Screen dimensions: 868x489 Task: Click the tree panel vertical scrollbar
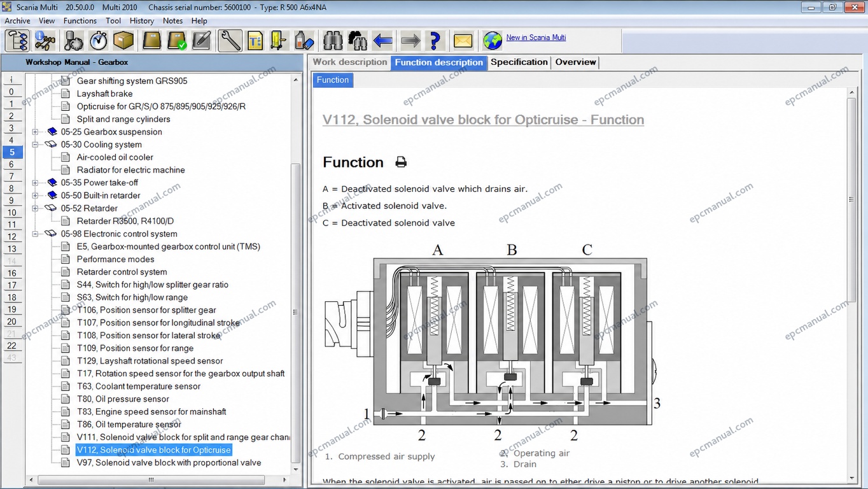(x=295, y=312)
